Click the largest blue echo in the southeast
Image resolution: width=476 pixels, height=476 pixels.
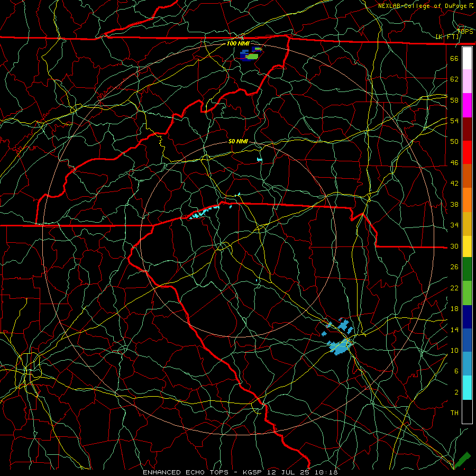pos(340,346)
